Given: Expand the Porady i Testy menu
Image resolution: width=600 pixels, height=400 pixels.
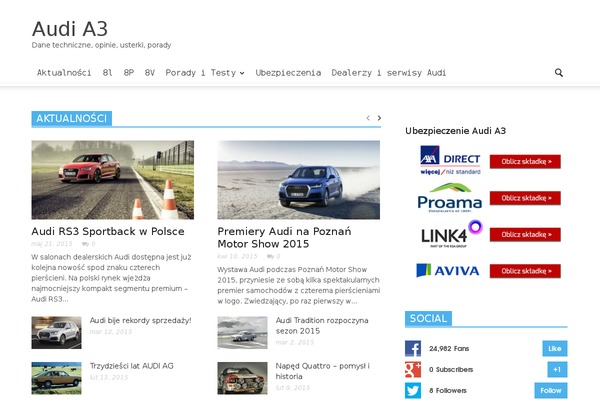Looking at the screenshot, I should pyautogui.click(x=204, y=73).
